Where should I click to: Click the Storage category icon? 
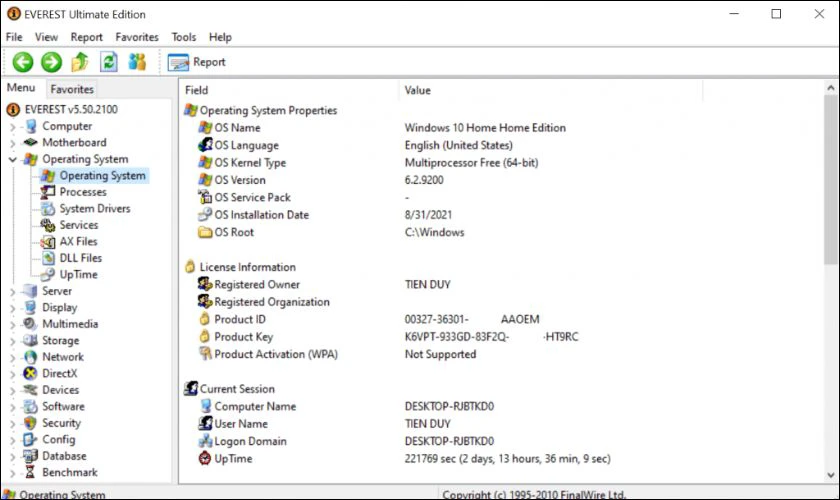tap(29, 340)
